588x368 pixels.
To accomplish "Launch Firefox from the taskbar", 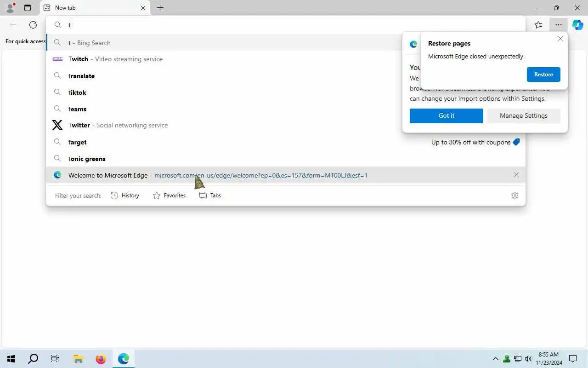I will [101, 359].
